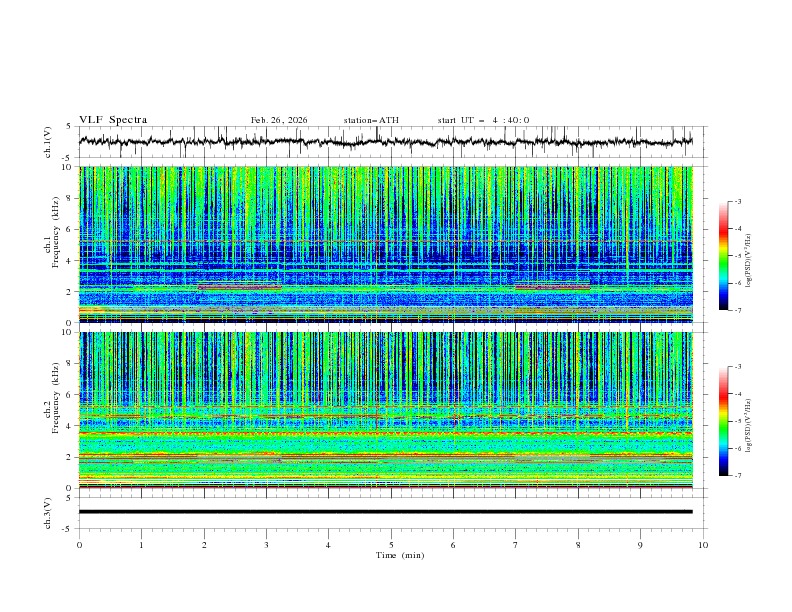The height and width of the screenshot is (612, 792).
Task: Click the "station=ATH" header label
Action: [371, 120]
